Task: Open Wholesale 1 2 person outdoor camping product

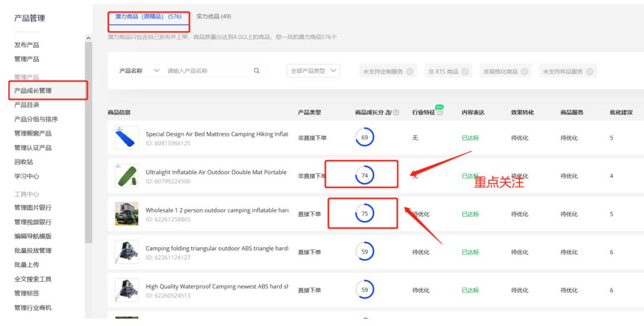Action: pos(217,210)
